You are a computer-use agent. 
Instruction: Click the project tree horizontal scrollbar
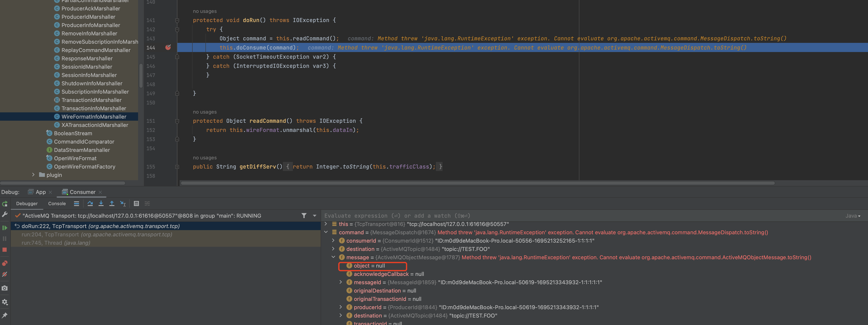point(63,183)
